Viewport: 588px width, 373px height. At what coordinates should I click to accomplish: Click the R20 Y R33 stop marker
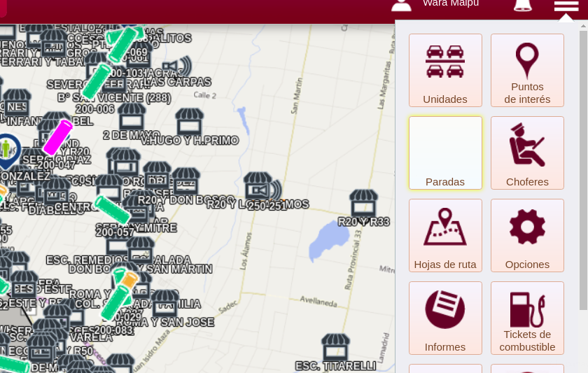pyautogui.click(x=363, y=204)
